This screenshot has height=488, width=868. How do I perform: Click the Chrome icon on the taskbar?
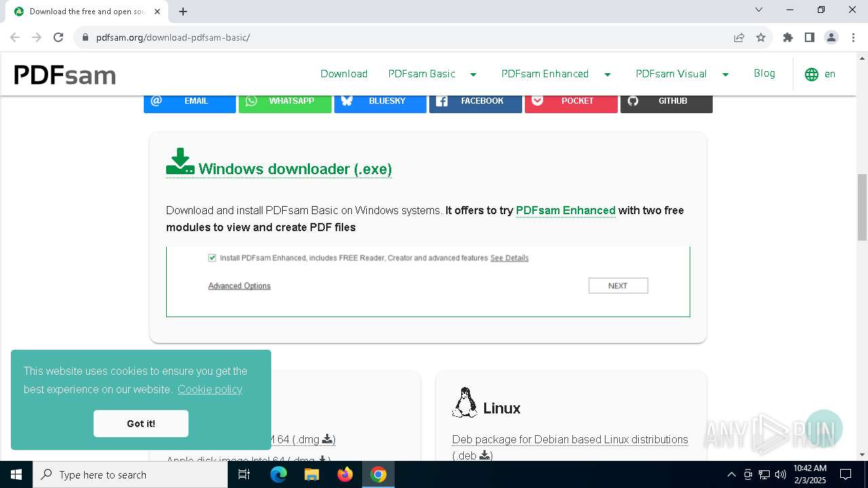(x=378, y=474)
